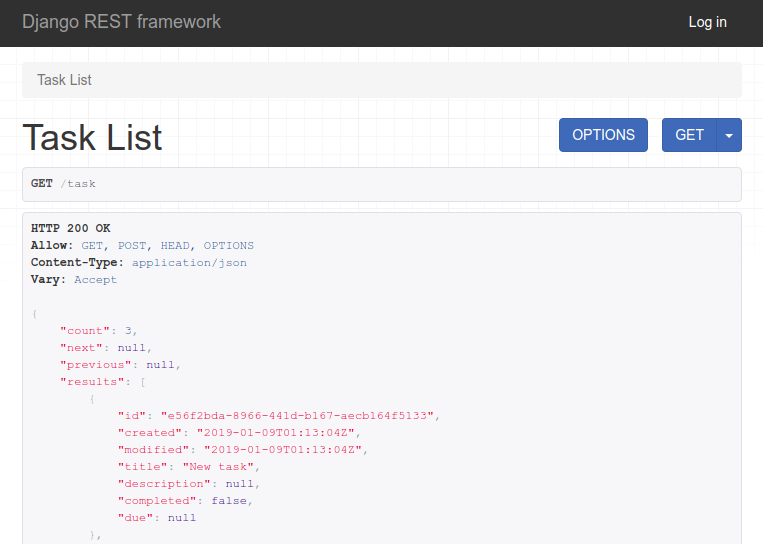Click the Log in link
Image resolution: width=763 pixels, height=544 pixels.
click(708, 22)
